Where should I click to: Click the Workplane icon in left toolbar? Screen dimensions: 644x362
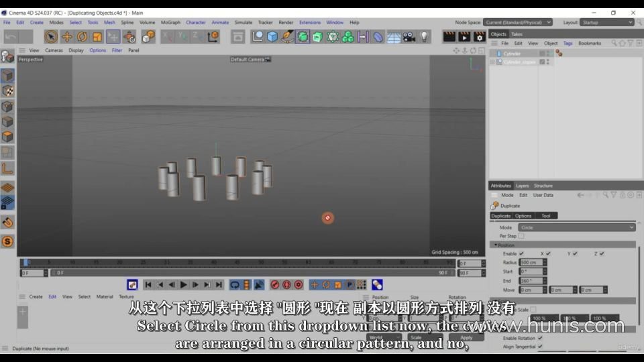7,188
